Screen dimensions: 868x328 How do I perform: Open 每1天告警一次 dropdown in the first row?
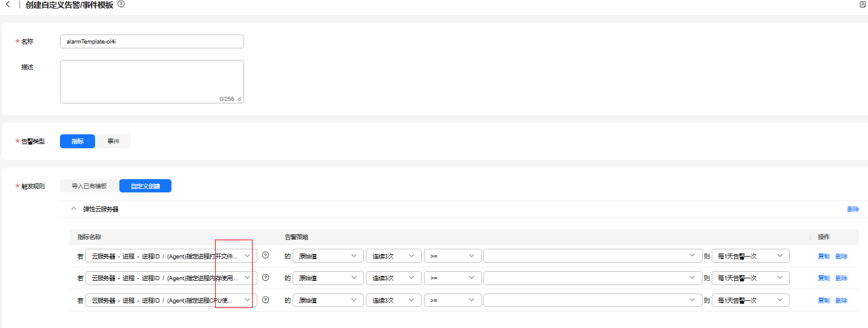click(750, 256)
